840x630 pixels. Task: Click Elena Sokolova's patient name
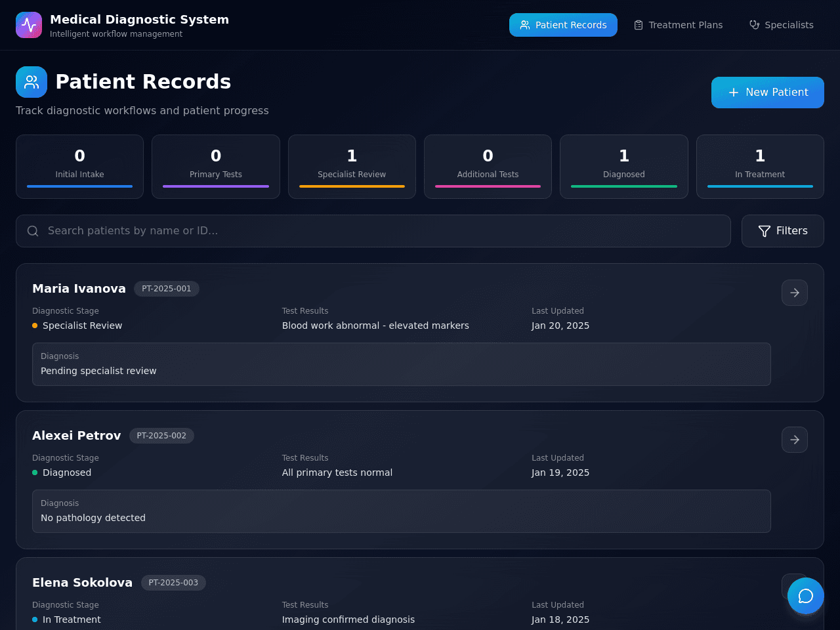click(x=83, y=583)
